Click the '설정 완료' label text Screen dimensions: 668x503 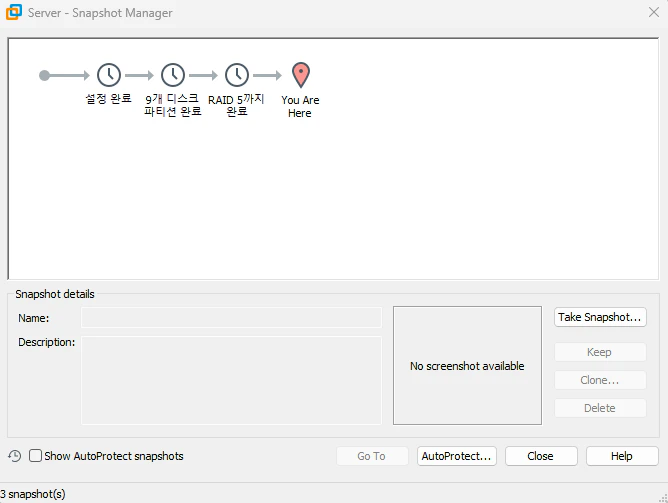(x=109, y=99)
